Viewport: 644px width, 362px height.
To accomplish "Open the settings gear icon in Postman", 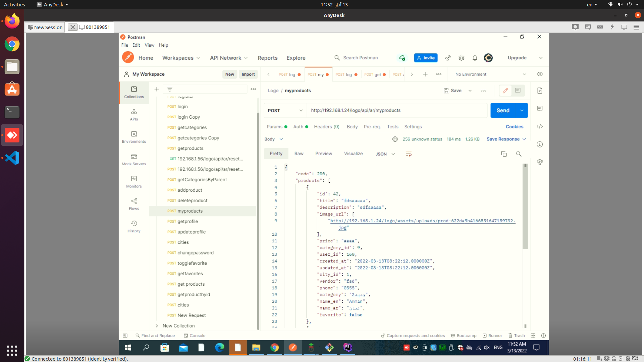I will pyautogui.click(x=462, y=58).
